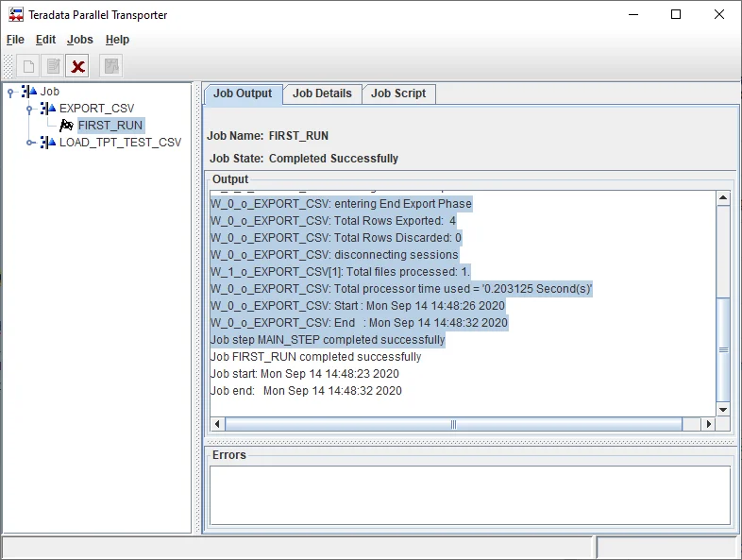
Task: Expand the LOAD_TPT_TEST_CSV tree node
Action: pyautogui.click(x=30, y=143)
